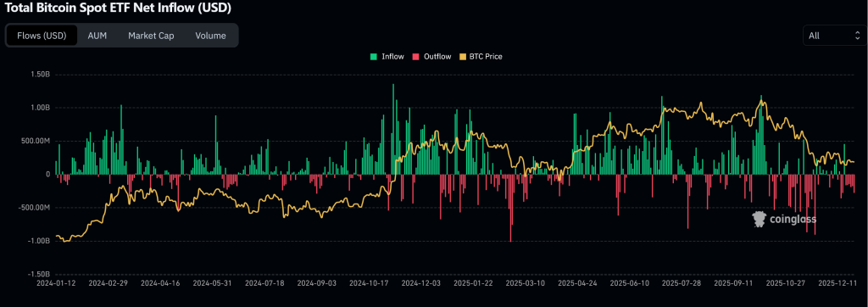
Task: Open the All time range dropdown
Action: [x=835, y=36]
